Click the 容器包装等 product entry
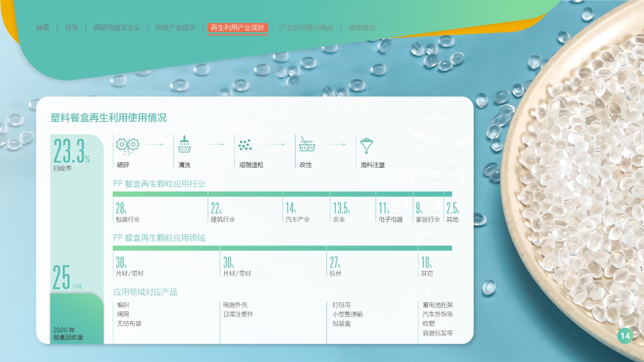The width and height of the screenshot is (644, 362). pos(438,333)
